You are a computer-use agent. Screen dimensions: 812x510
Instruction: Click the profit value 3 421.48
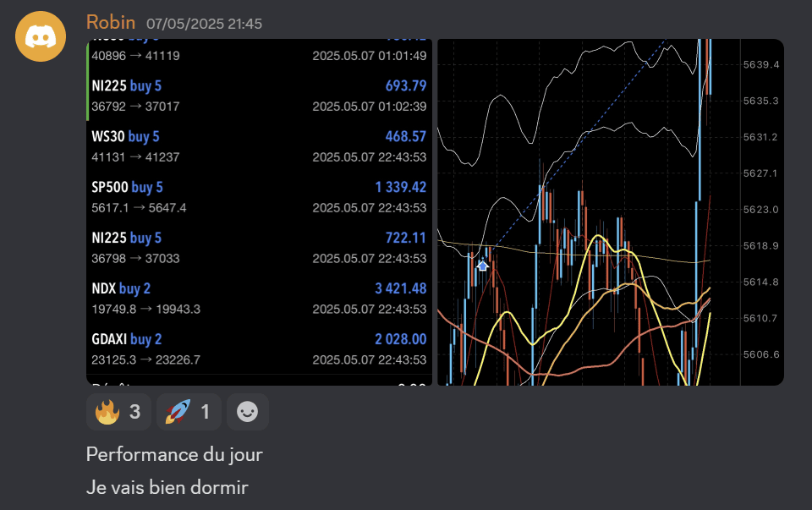tap(401, 288)
